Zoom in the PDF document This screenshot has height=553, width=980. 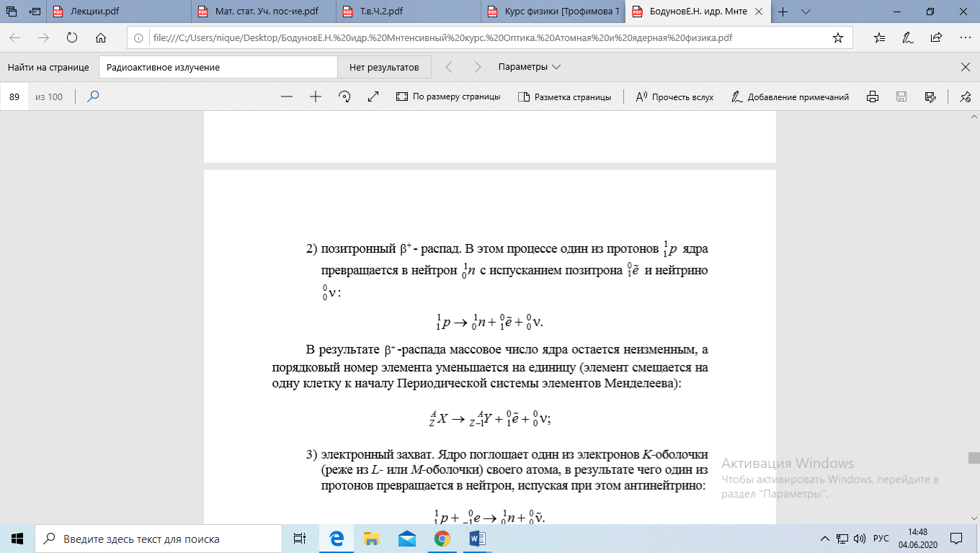click(315, 96)
